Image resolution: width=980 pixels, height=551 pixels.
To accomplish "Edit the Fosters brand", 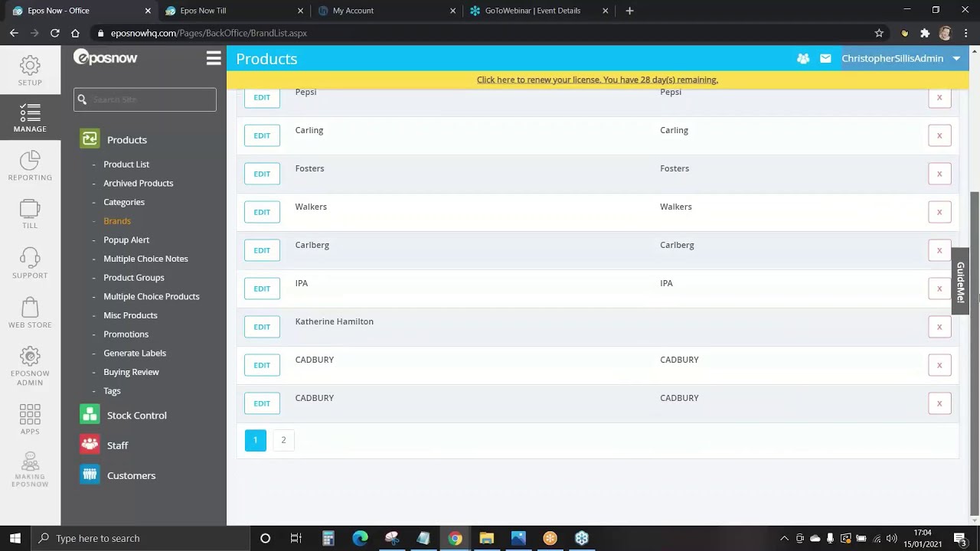I will [262, 174].
